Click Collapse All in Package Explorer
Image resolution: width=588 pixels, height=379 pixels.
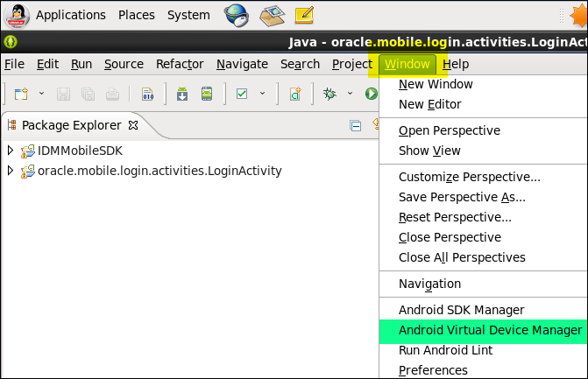coord(355,125)
